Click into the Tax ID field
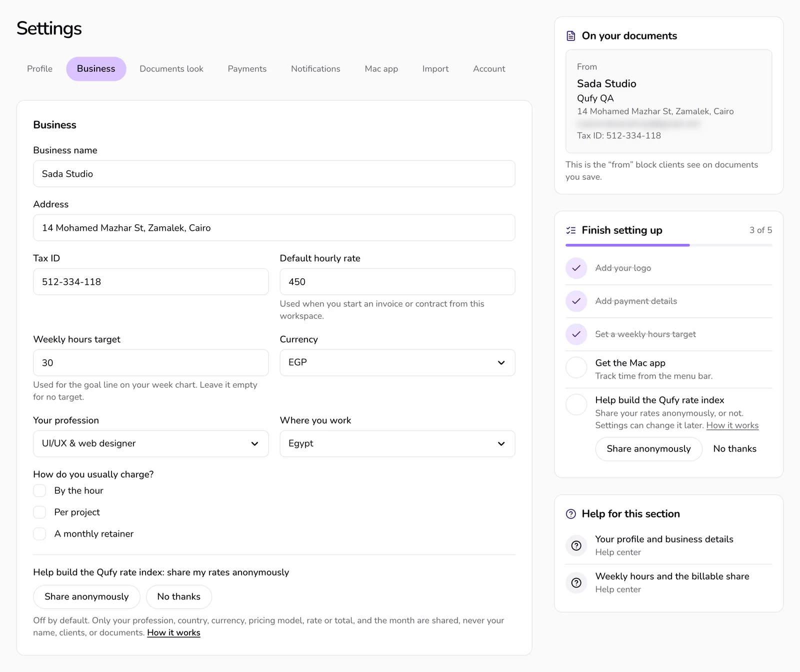 [151, 282]
